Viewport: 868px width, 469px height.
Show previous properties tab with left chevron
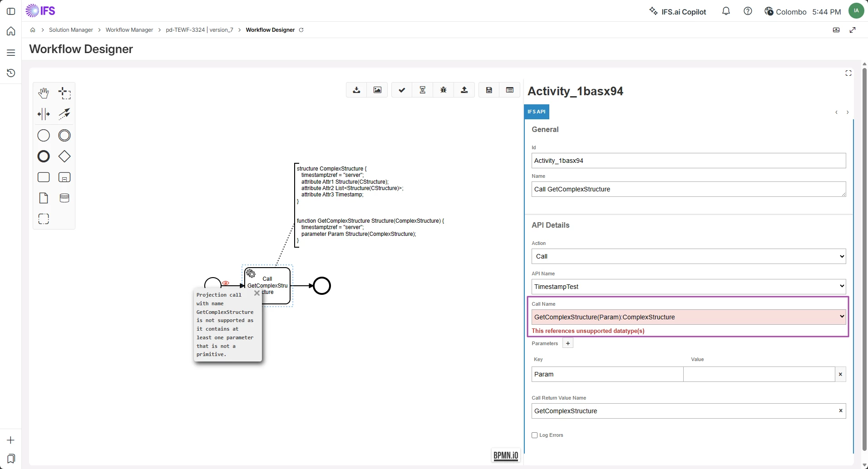836,112
